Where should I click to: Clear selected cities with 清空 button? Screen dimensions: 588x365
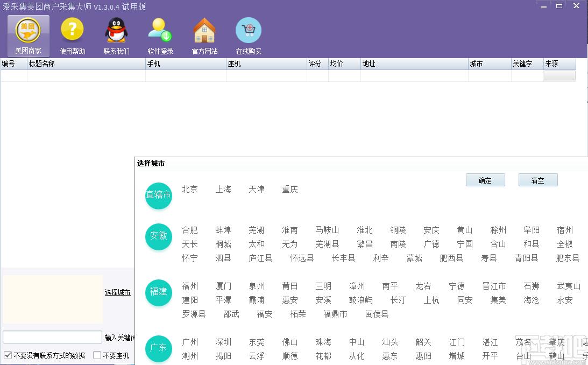coord(538,180)
